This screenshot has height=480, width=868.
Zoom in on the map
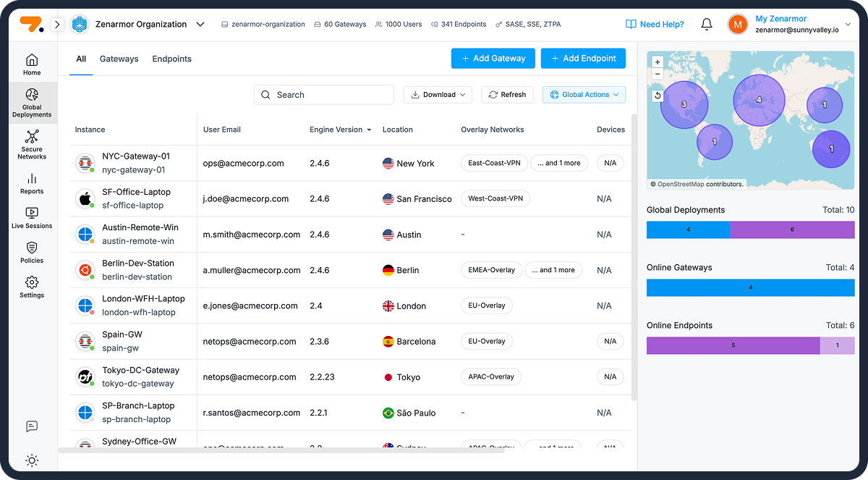(658, 62)
